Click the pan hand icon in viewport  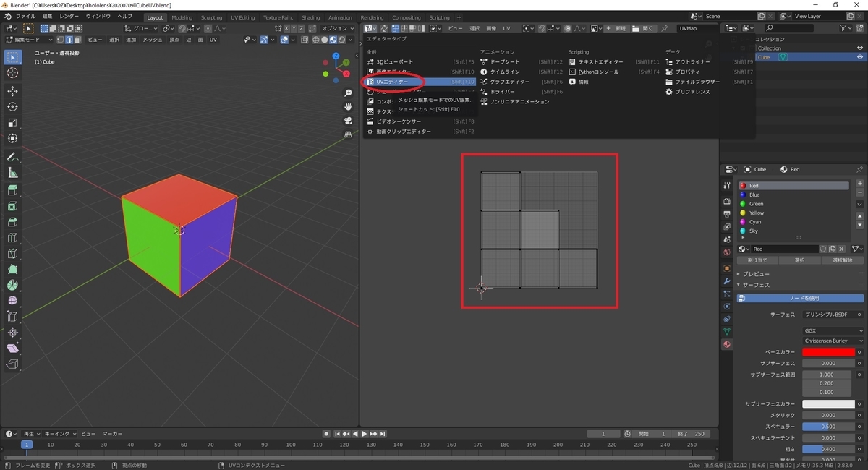pos(349,107)
